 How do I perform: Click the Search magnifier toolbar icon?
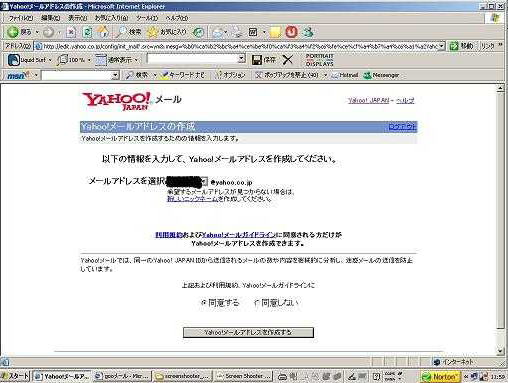(120, 32)
